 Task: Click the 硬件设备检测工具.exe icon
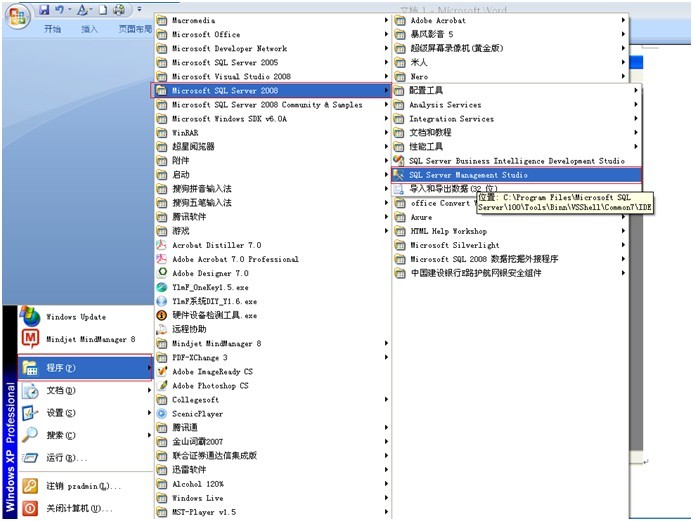click(162, 315)
